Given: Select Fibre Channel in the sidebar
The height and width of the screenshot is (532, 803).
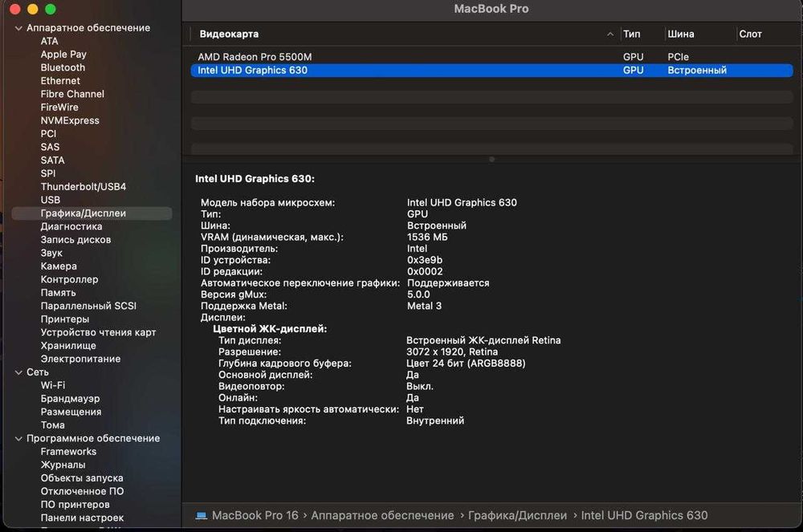Looking at the screenshot, I should coord(72,94).
